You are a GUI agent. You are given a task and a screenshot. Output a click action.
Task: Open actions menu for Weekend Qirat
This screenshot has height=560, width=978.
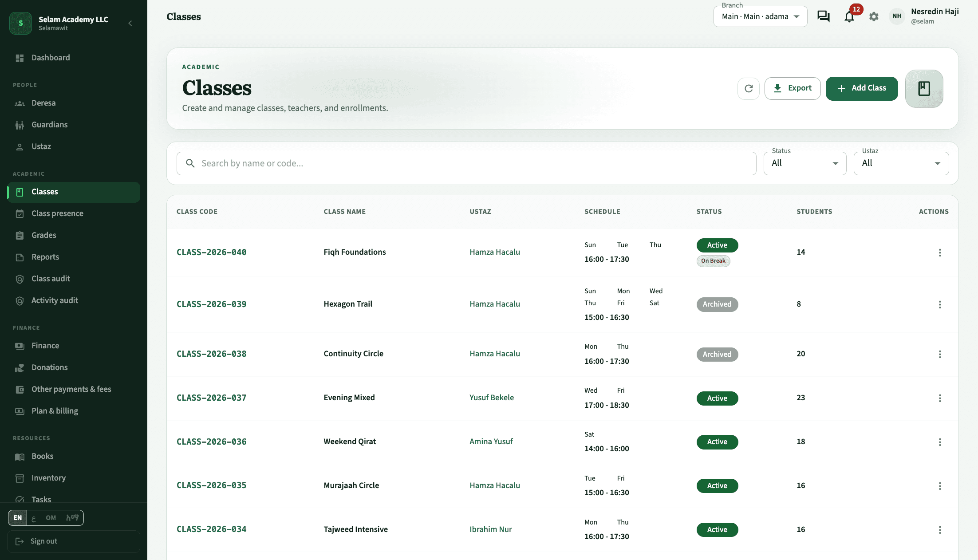pos(940,442)
